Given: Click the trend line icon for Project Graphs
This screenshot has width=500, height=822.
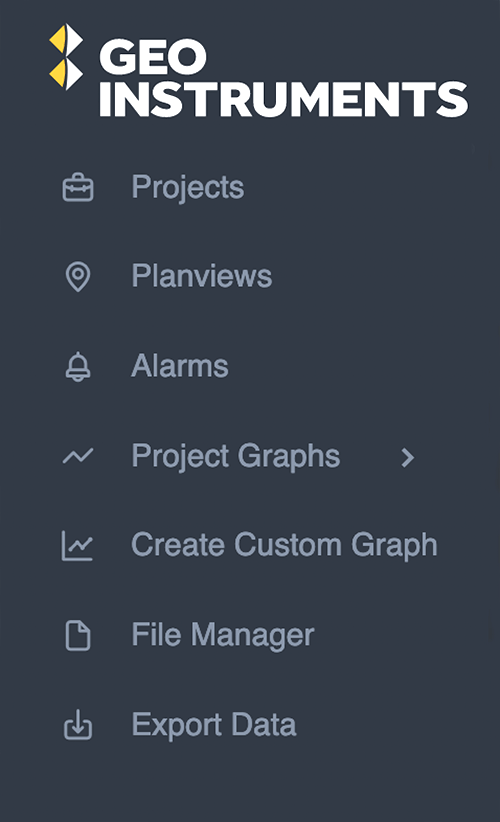Looking at the screenshot, I should point(78,456).
